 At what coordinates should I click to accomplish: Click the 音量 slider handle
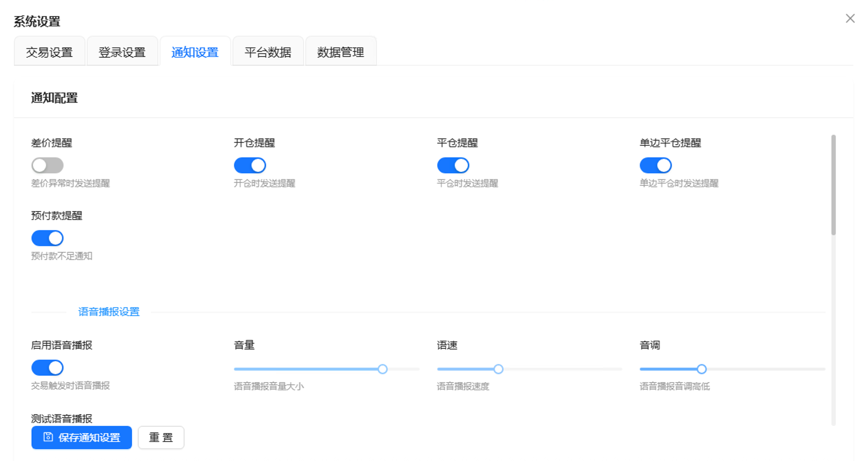[382, 369]
